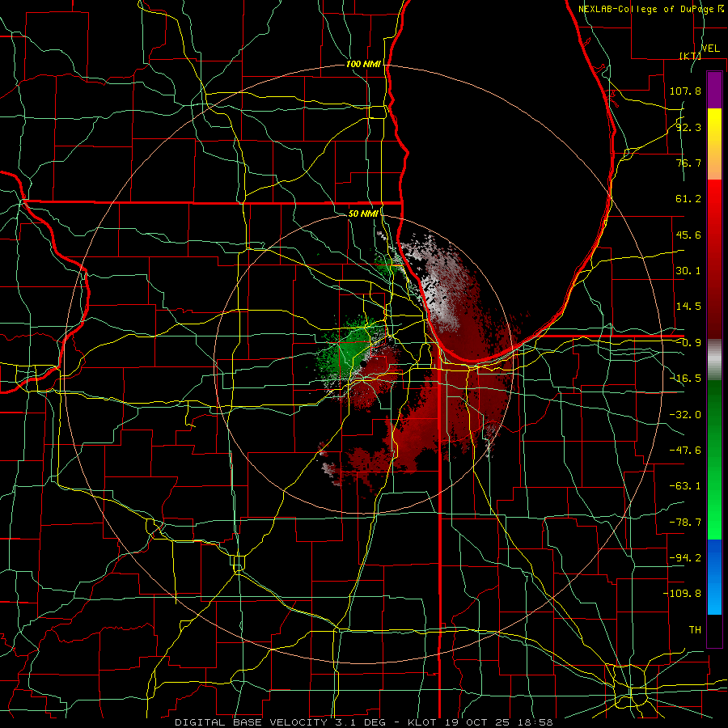Click the light blue segment of the color bar
The height and width of the screenshot is (728, 728).
(714, 577)
